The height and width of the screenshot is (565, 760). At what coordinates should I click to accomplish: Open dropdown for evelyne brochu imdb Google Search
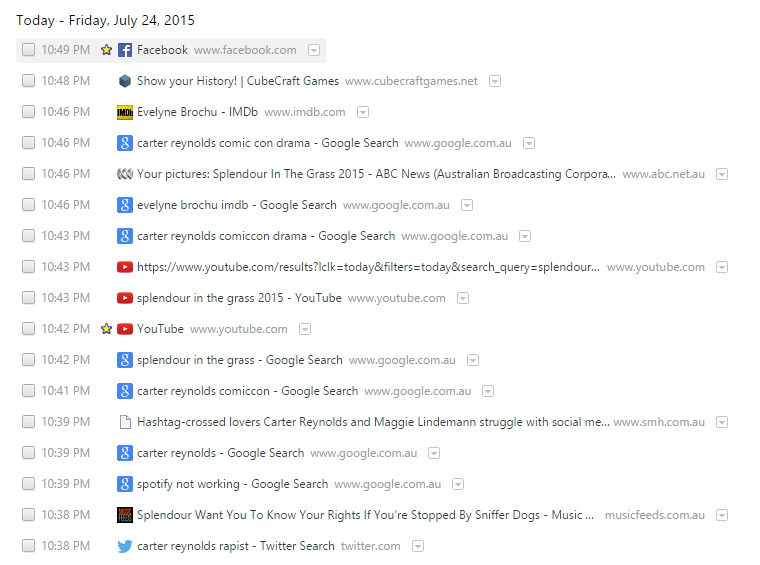coord(467,205)
